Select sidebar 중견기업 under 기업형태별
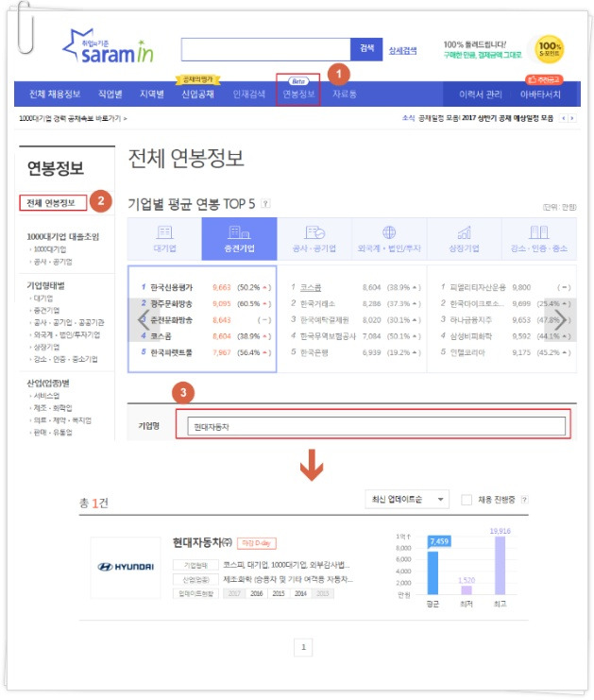The height and width of the screenshot is (700, 594). click(x=46, y=310)
